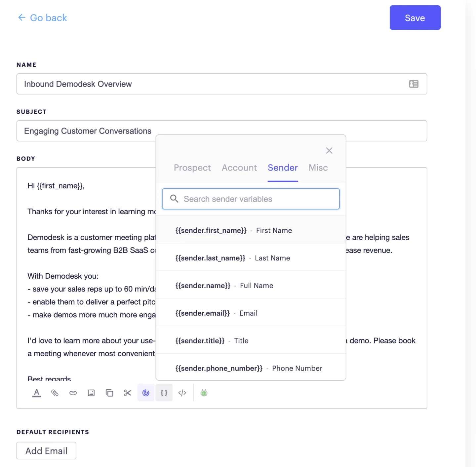Click the Add Email button
This screenshot has width=476, height=467.
(46, 451)
